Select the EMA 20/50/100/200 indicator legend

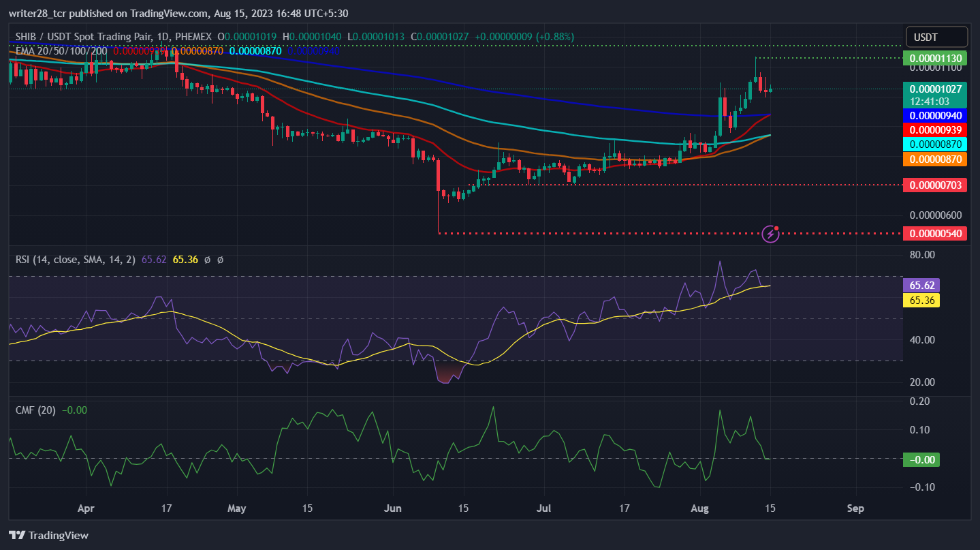[x=61, y=50]
